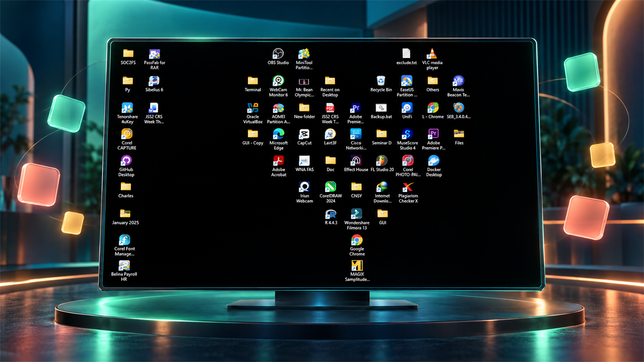
Task: Open the EaseUS Partition shortcut
Action: (407, 81)
